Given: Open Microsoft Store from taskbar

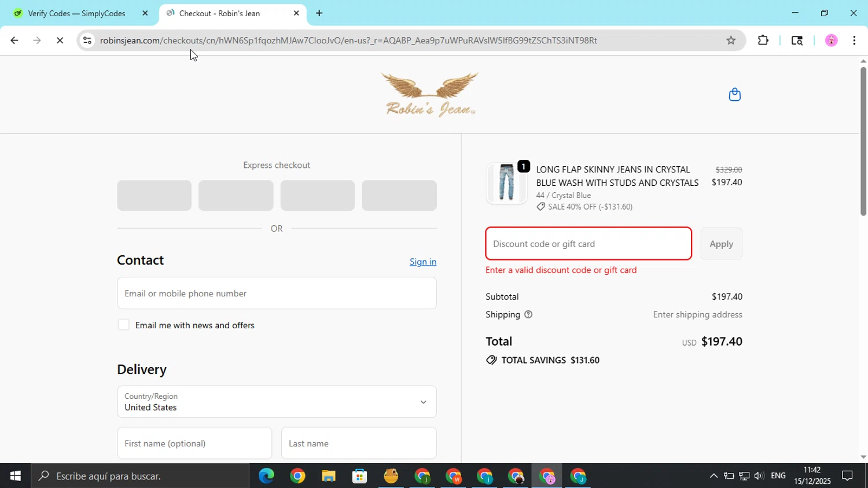Looking at the screenshot, I should pos(360,476).
